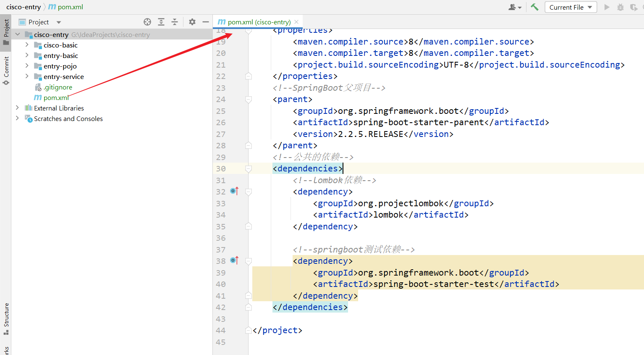644x355 pixels.
Task: Click the cisco-entry breadcrumb
Action: coord(24,7)
